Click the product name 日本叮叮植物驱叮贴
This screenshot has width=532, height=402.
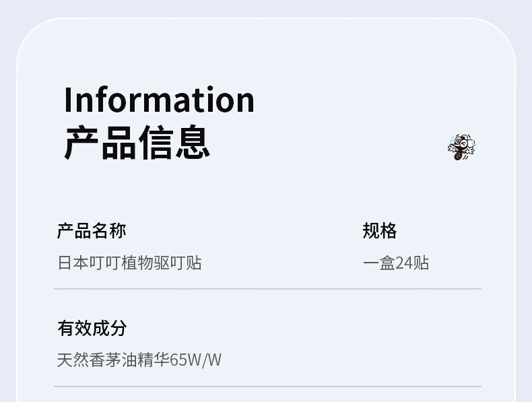(x=129, y=263)
